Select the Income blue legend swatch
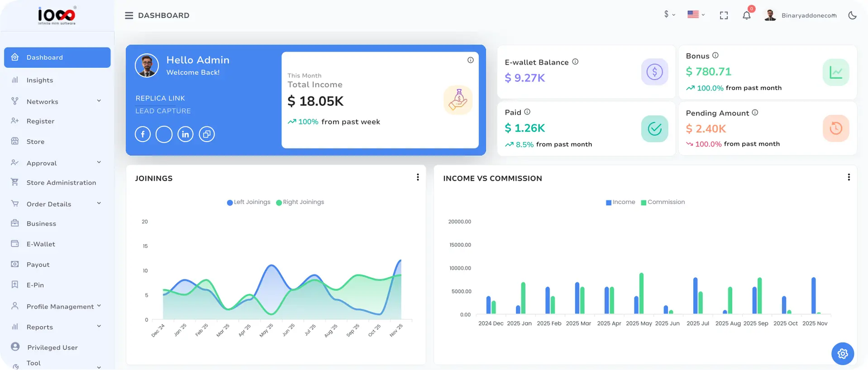The width and height of the screenshot is (868, 370). [x=609, y=202]
